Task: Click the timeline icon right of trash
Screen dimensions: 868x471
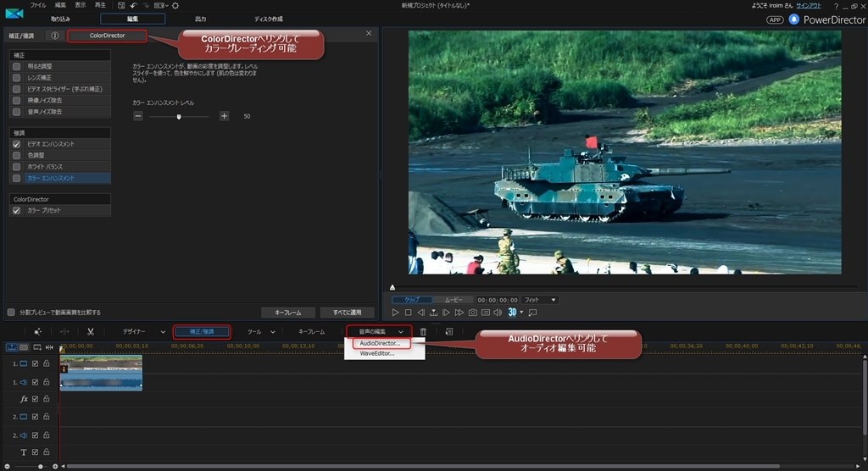Action: tap(449, 331)
